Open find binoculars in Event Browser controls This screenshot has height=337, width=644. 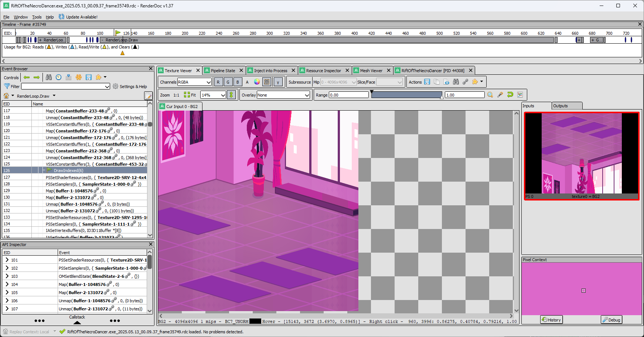(x=49, y=77)
